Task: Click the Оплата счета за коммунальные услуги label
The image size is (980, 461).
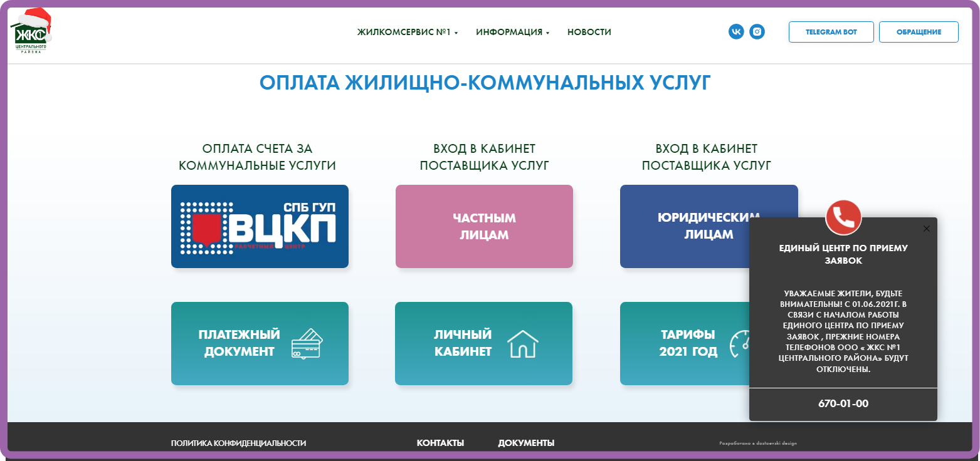Action: tap(258, 157)
